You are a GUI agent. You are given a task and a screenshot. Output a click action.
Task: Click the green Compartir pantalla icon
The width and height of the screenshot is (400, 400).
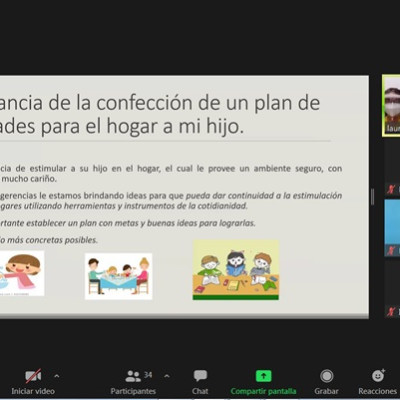263,376
